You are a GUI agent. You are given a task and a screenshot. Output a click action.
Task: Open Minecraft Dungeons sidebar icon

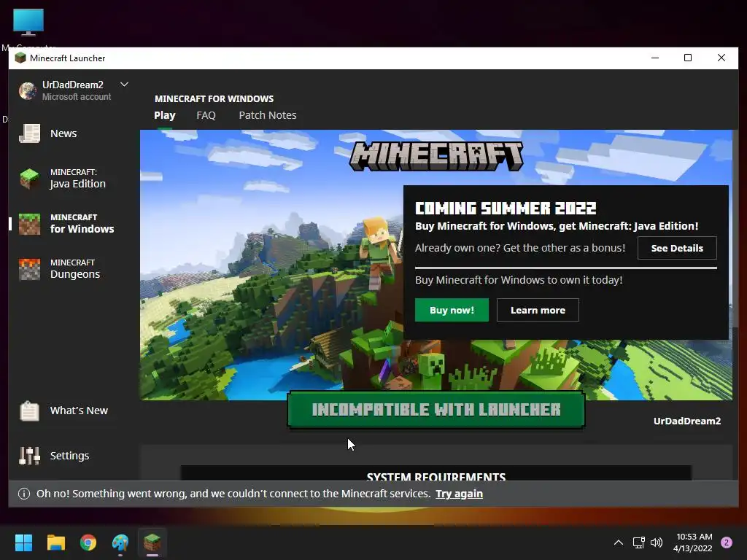point(29,269)
